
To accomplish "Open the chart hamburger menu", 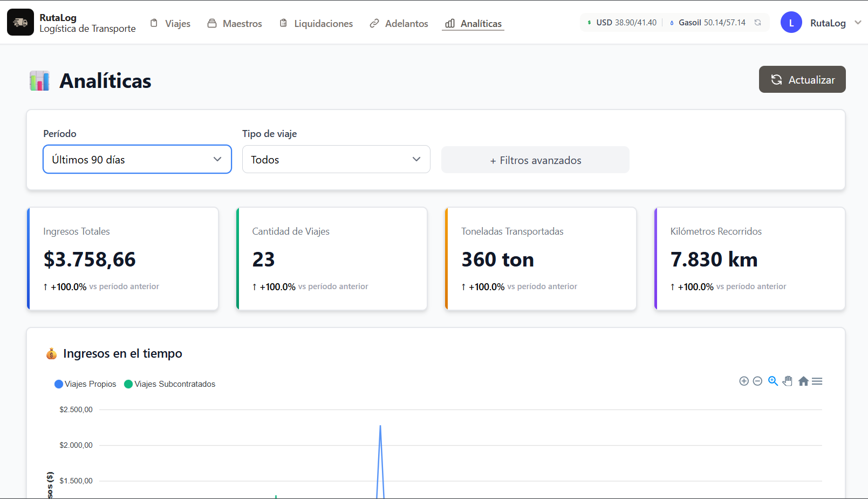I will (x=817, y=381).
